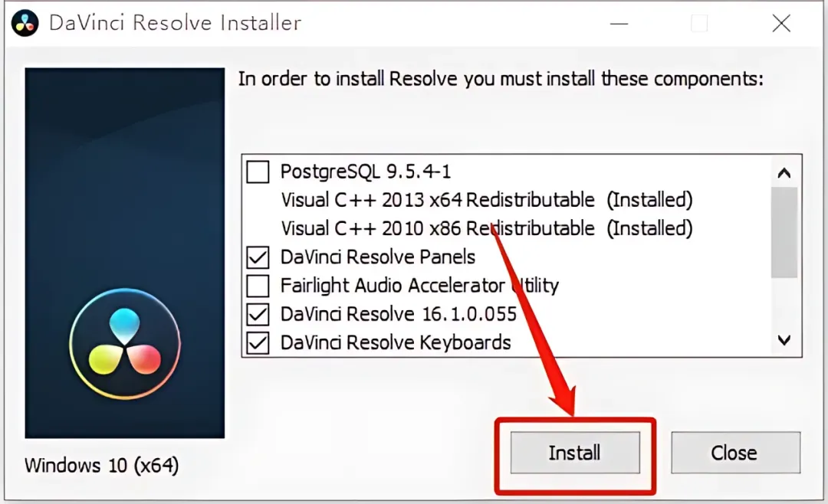Minimize the installer window
The width and height of the screenshot is (828, 504).
click(619, 24)
